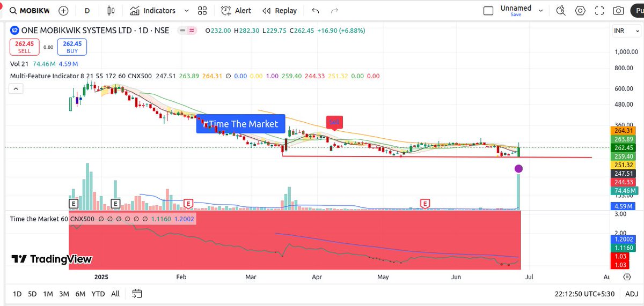This screenshot has width=644, height=306.
Task: Click the red earnings E marker near May
Action: click(x=426, y=203)
